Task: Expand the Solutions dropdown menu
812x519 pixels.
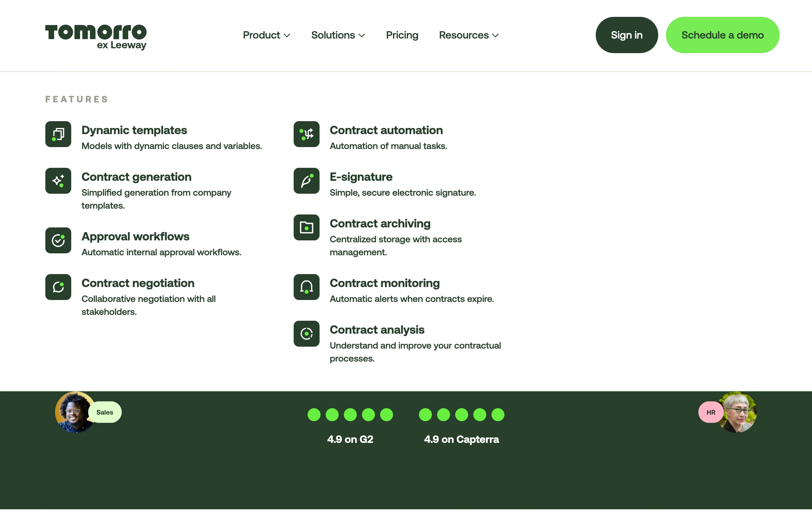Action: 338,35
